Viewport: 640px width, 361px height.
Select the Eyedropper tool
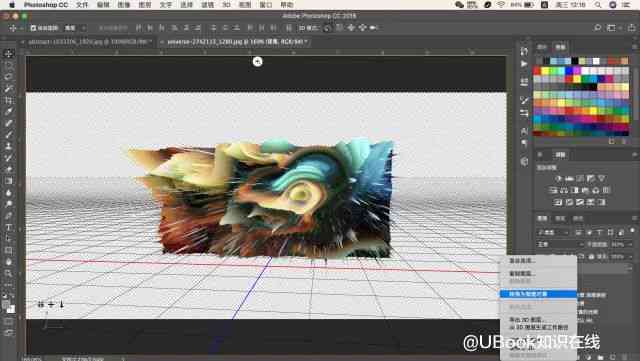coord(9,111)
